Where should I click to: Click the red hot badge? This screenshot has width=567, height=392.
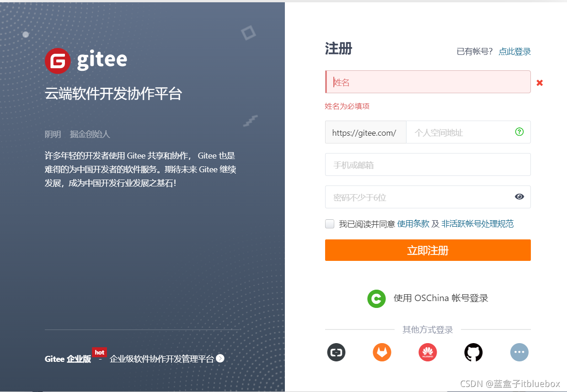click(100, 352)
